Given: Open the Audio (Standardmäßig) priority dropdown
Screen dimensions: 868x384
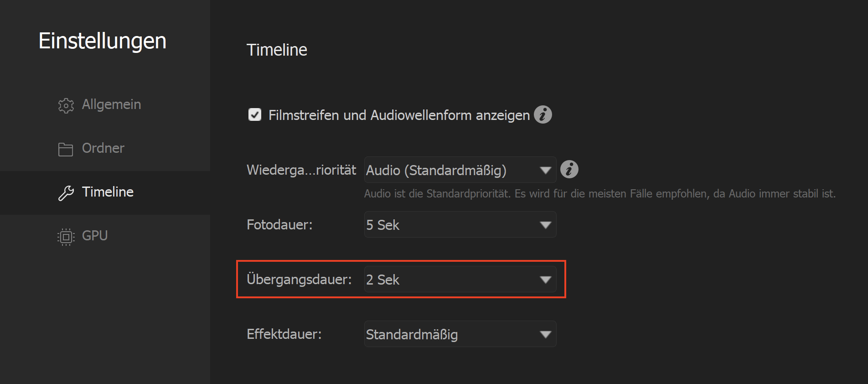Looking at the screenshot, I should 460,170.
